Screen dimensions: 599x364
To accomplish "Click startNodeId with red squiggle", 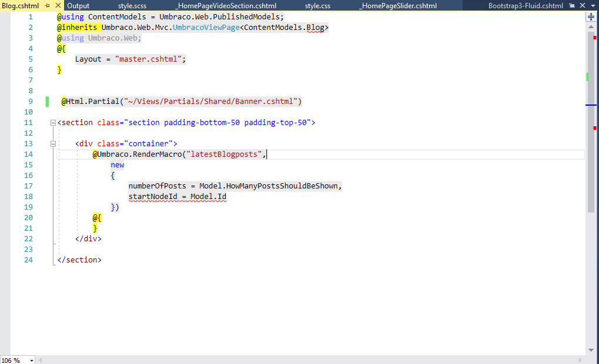I will coord(153,197).
